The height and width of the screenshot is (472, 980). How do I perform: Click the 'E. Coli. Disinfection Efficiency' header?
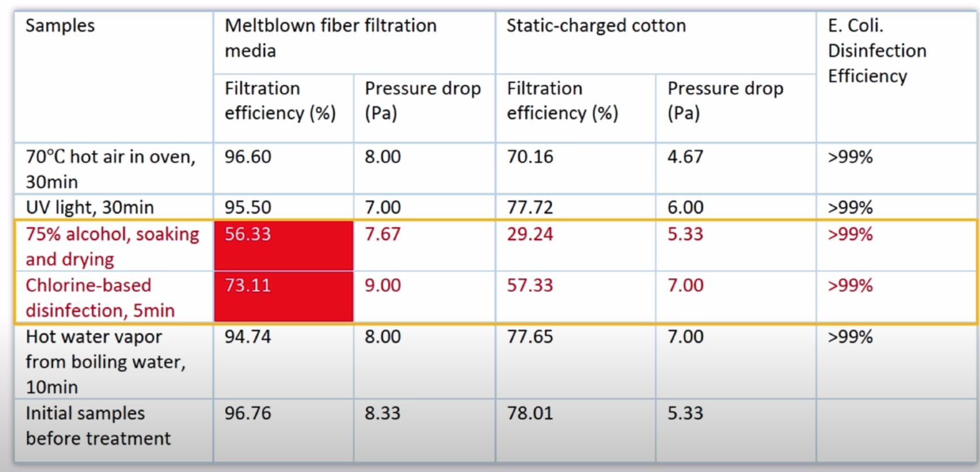[877, 51]
